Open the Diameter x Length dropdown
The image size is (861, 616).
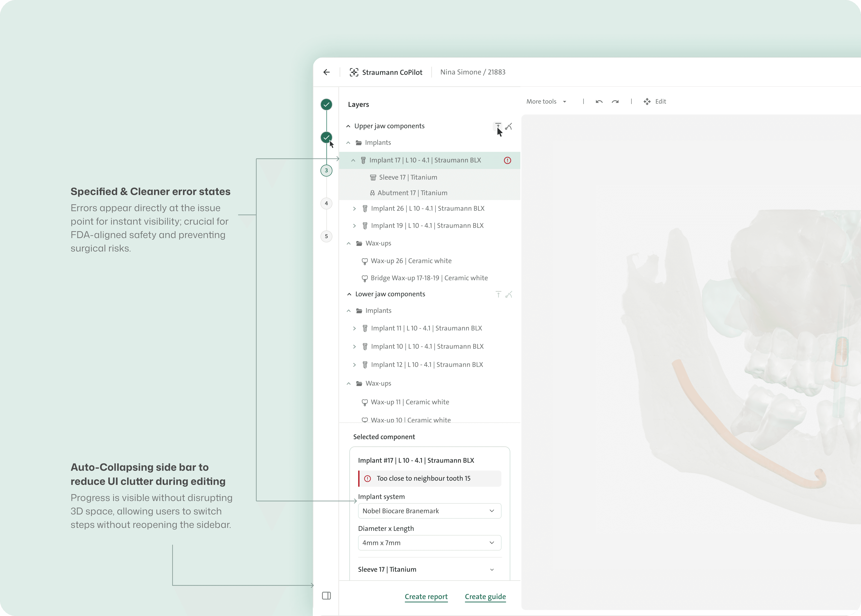pyautogui.click(x=429, y=543)
